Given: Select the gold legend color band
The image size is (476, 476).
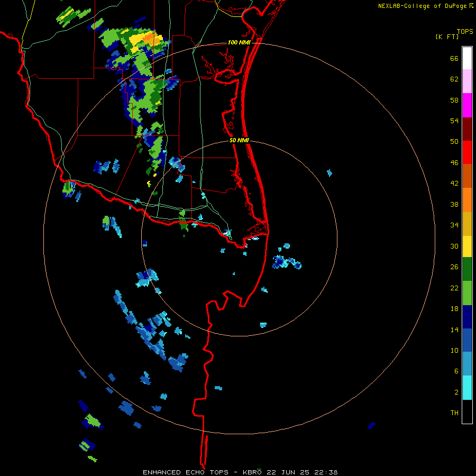Looking at the screenshot, I should 467,224.
